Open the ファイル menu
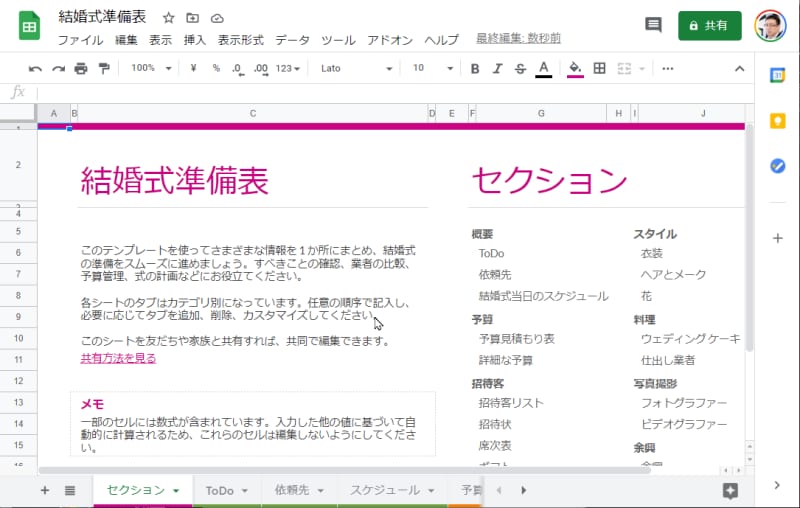This screenshot has height=508, width=800. pyautogui.click(x=80, y=40)
